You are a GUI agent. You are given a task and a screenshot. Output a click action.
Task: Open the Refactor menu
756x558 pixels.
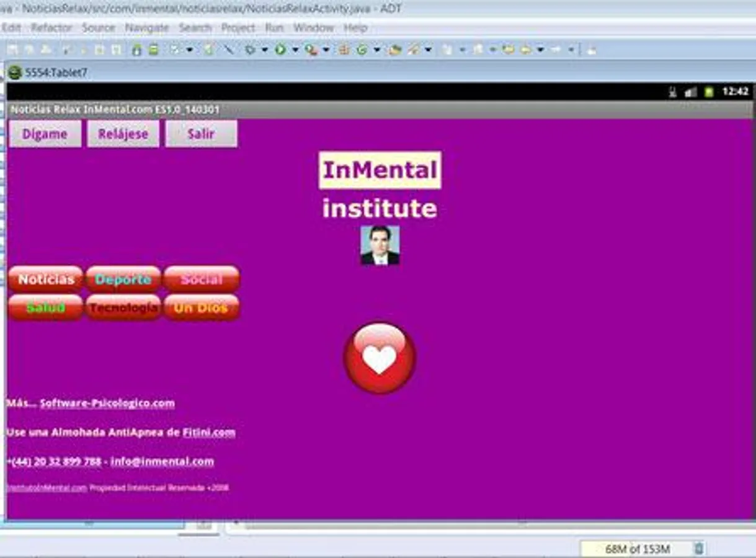[x=51, y=28]
